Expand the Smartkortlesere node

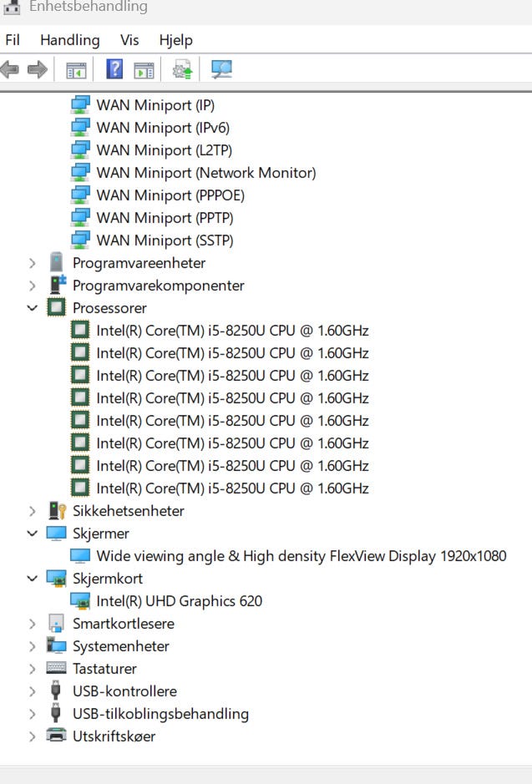click(x=33, y=624)
